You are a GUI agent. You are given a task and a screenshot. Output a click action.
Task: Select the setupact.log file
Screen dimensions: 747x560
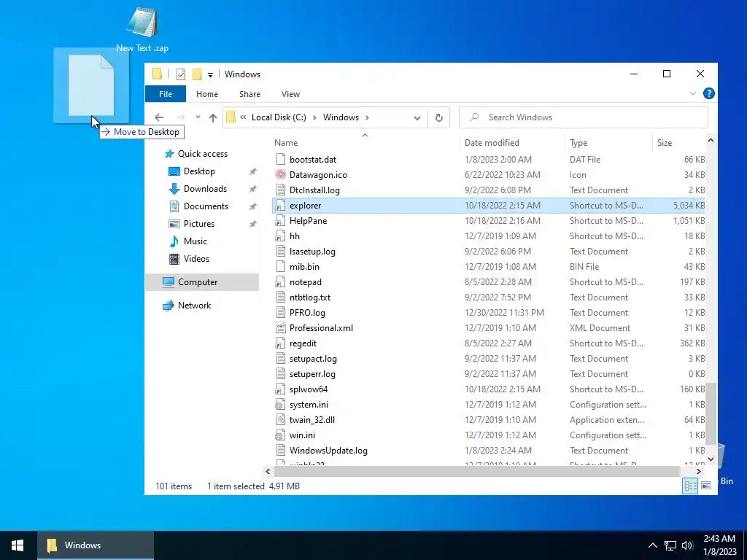pos(313,359)
